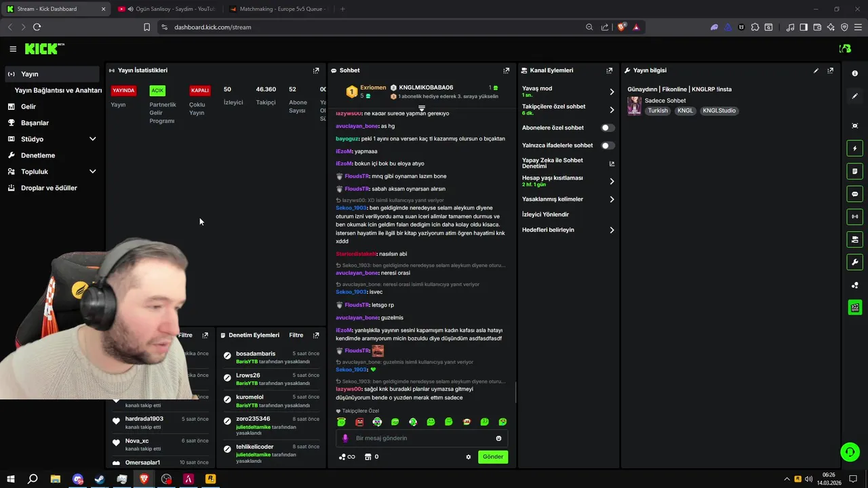The height and width of the screenshot is (488, 868).
Task: Open the Başarılar sidebar item
Action: click(x=52, y=123)
